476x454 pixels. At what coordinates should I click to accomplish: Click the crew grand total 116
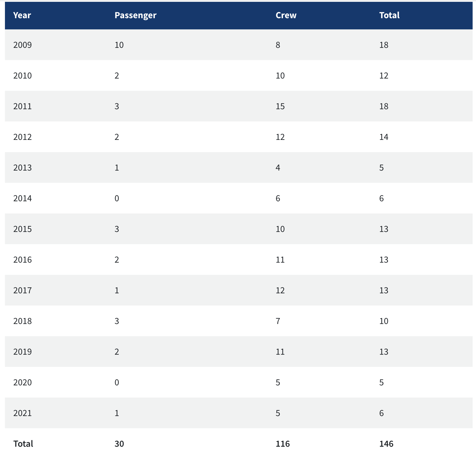coord(282,444)
